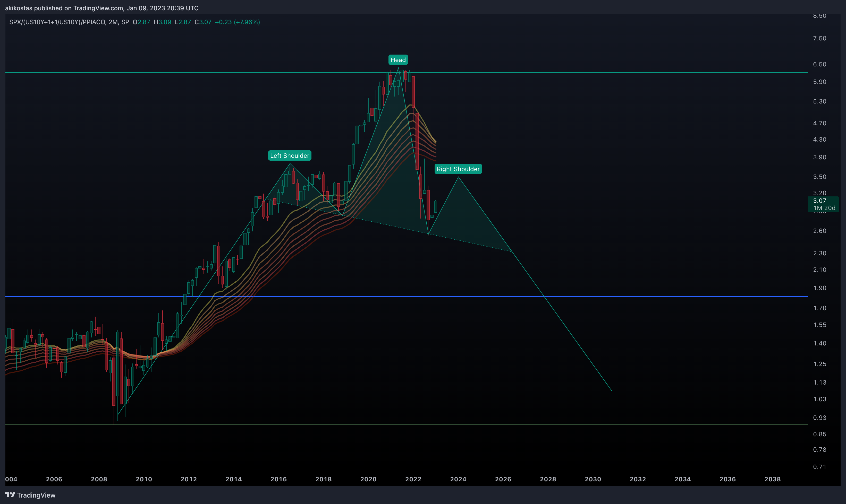Screen dimensions: 846x504
Task: Click the current price tag 3.07
Action: point(819,201)
